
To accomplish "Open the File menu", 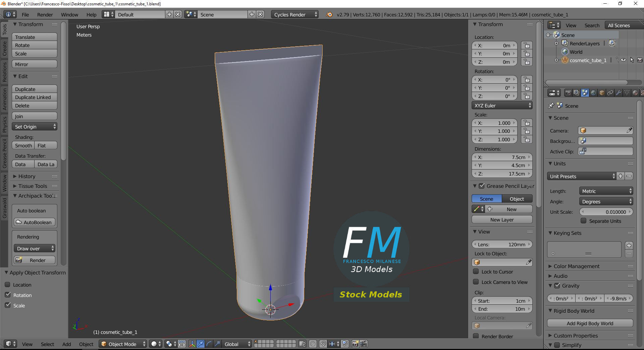I will [x=25, y=14].
